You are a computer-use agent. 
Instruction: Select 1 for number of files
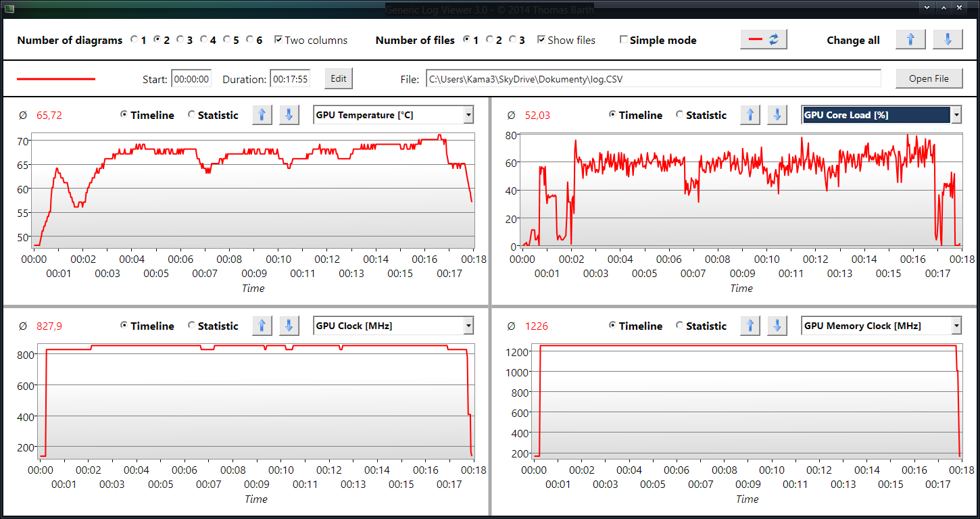tap(467, 40)
